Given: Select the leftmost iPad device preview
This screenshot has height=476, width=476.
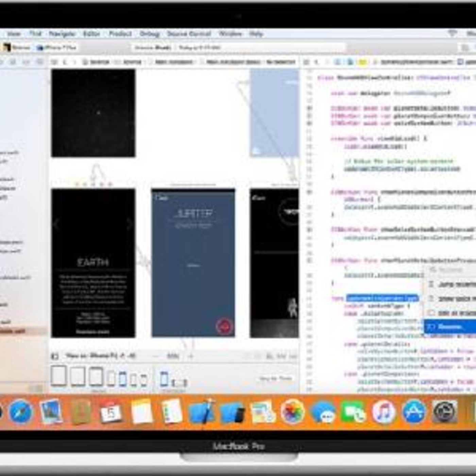Looking at the screenshot, I should 59,376.
